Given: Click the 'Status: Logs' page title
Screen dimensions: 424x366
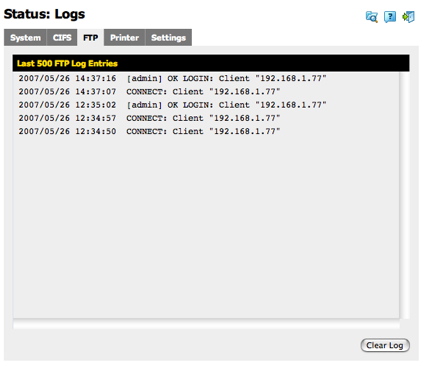Looking at the screenshot, I should pyautogui.click(x=44, y=14).
